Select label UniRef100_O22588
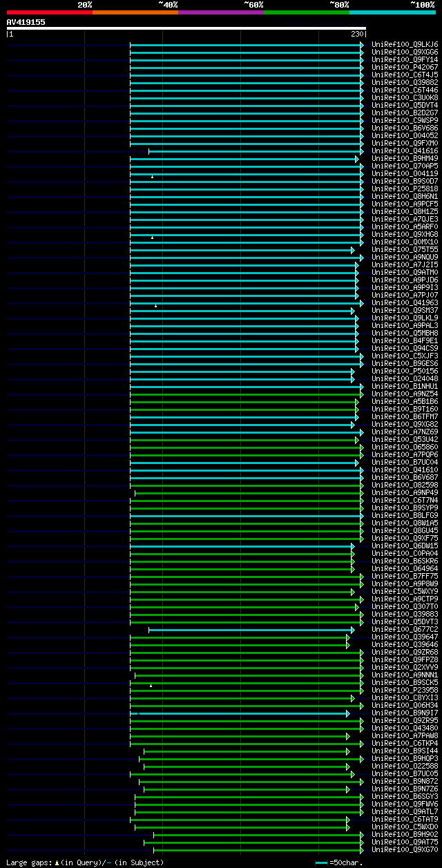This screenshot has width=442, height=868. coord(405,766)
